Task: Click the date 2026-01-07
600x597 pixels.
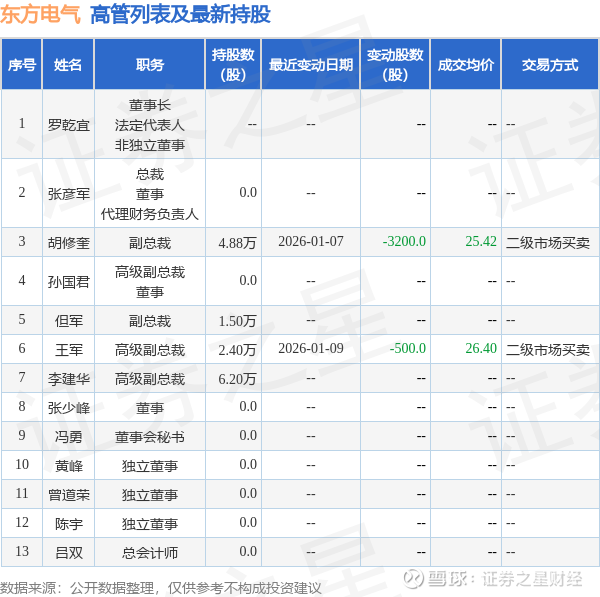Action: 311,241
